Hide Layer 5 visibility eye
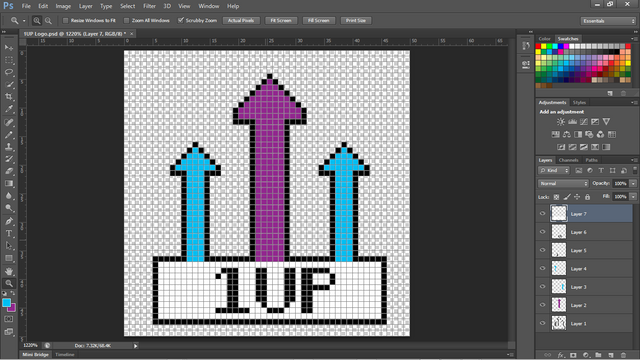 pos(542,250)
